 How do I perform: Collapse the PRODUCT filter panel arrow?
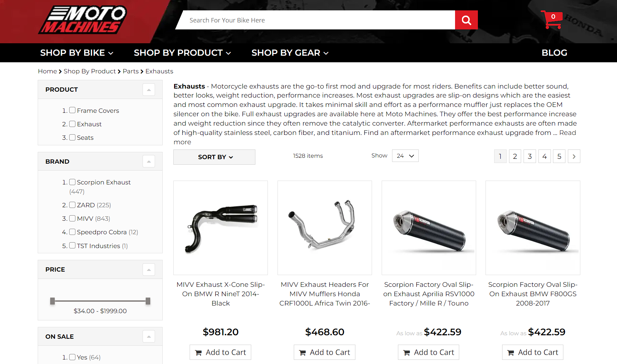149,90
